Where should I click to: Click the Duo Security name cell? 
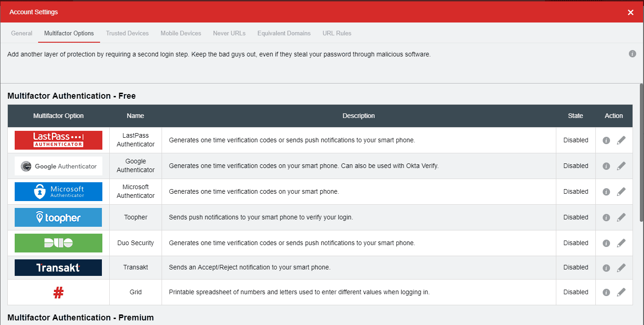point(135,243)
